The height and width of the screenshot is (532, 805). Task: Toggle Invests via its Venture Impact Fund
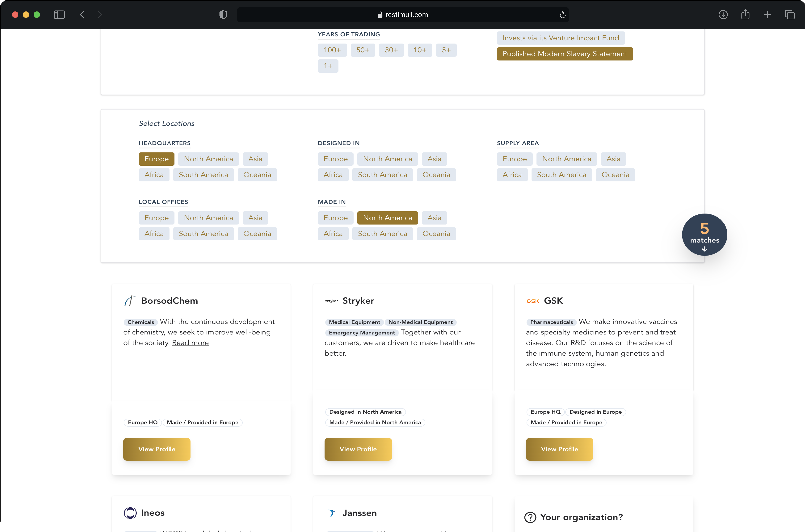(x=561, y=38)
